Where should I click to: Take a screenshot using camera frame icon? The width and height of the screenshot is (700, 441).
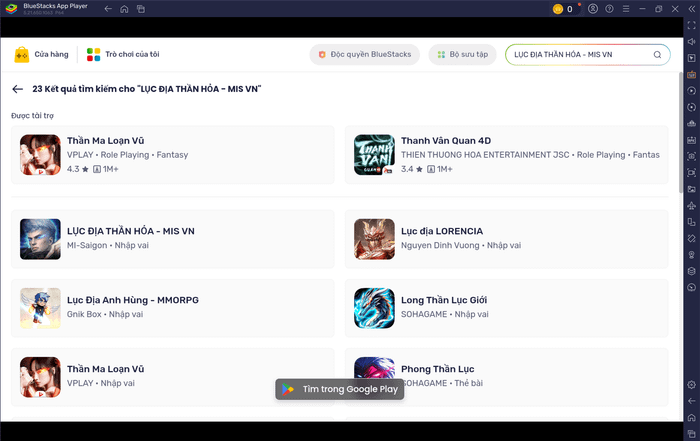692,156
